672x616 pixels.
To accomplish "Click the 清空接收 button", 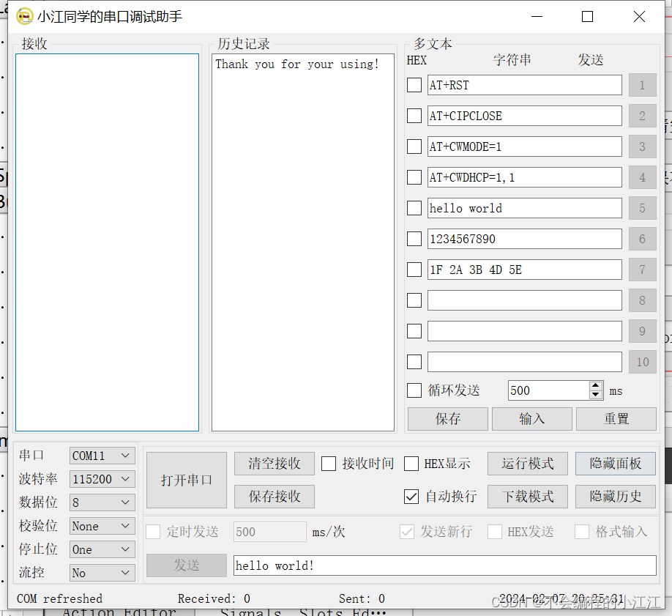I will click(x=275, y=464).
